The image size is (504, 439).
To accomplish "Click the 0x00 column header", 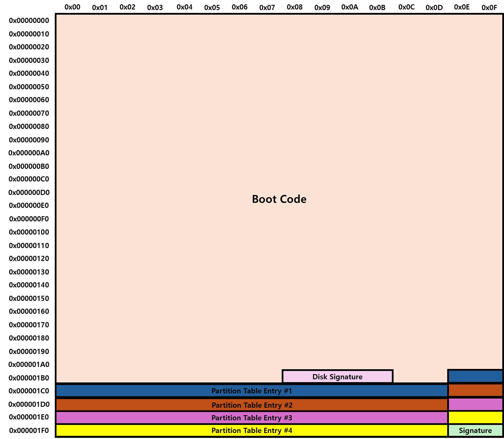I will pyautogui.click(x=72, y=7).
